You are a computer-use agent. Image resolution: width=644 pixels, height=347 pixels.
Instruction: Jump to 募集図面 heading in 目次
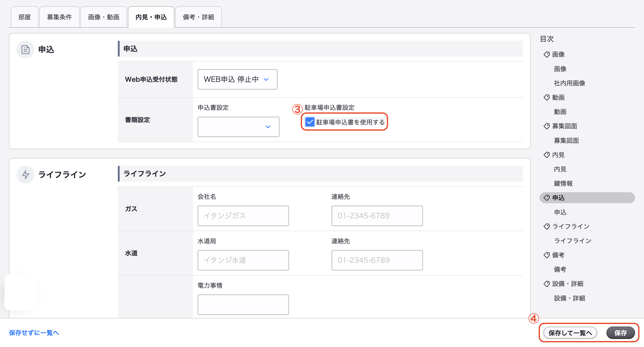coord(564,126)
